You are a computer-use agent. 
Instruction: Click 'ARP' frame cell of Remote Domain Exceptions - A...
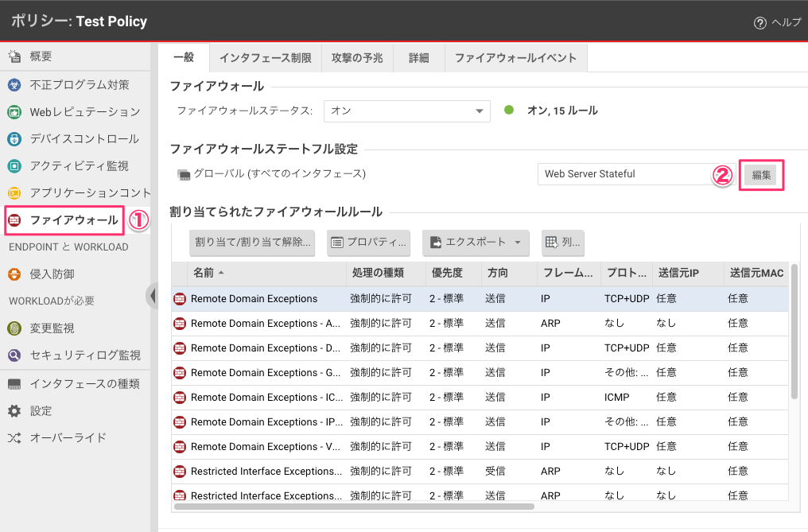tap(550, 324)
